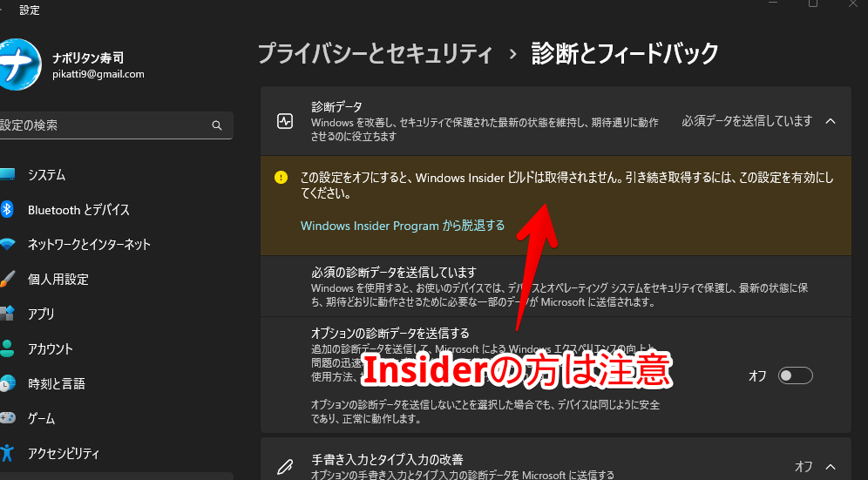Select アクセシビリティ in the sidebar
The image size is (868, 480).
tap(64, 453)
